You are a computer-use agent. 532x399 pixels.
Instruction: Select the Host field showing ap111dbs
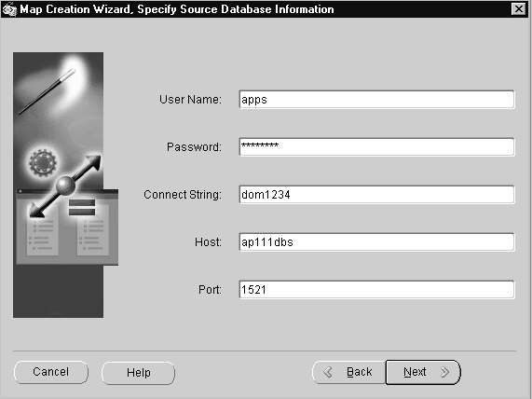(376, 242)
